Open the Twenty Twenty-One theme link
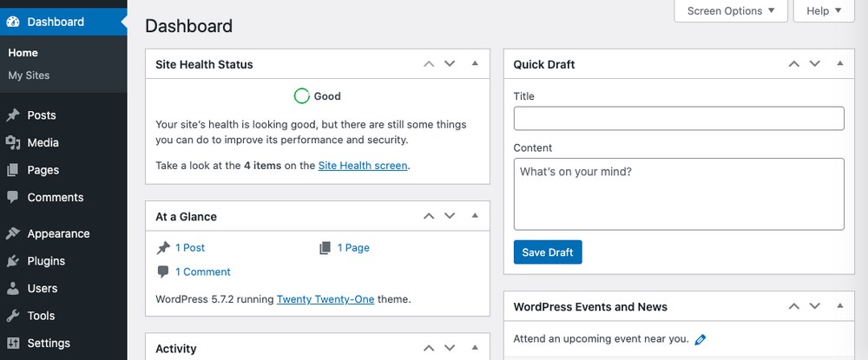 point(325,300)
